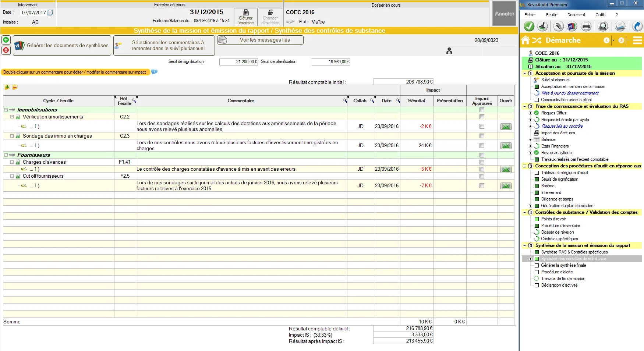Click the crossed-arrows shuffle icon
The width and height of the screenshot is (644, 351).
pos(537,40)
